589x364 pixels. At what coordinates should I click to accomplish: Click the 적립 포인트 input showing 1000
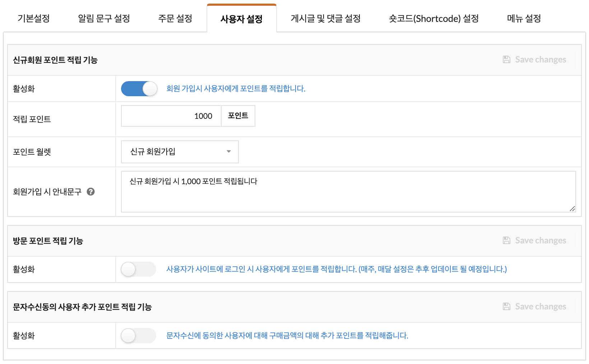(x=171, y=116)
